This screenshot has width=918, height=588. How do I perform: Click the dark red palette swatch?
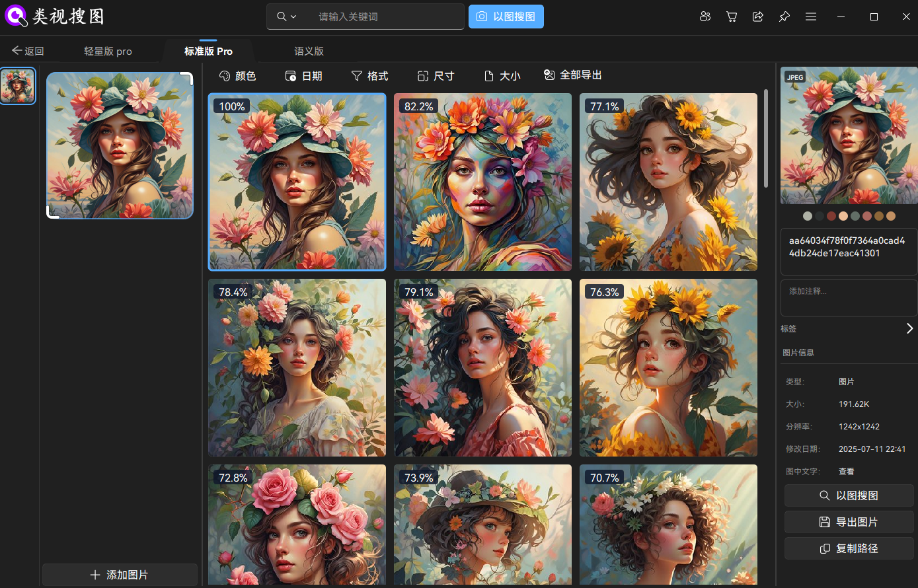pyautogui.click(x=831, y=216)
